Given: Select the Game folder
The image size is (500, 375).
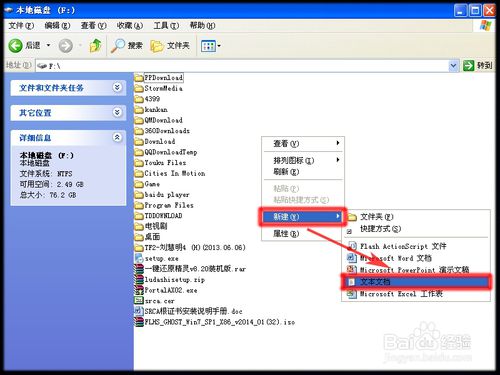Looking at the screenshot, I should 147,184.
